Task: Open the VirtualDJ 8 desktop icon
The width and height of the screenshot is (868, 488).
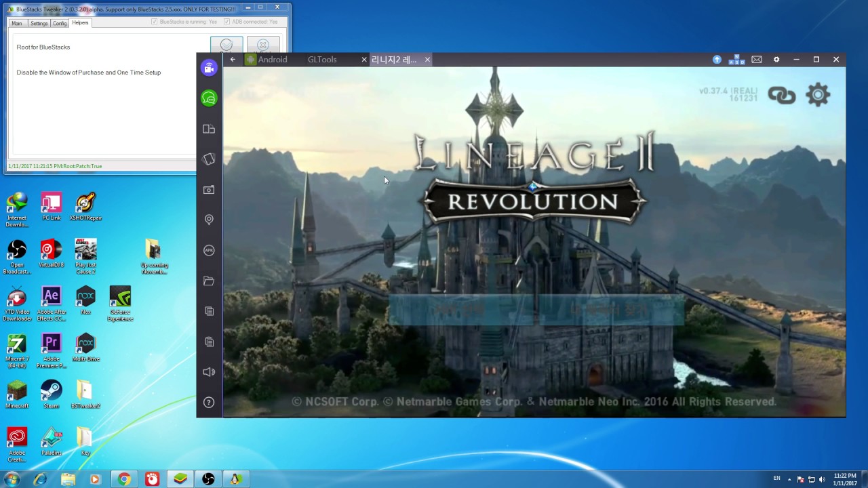Action: [51, 253]
